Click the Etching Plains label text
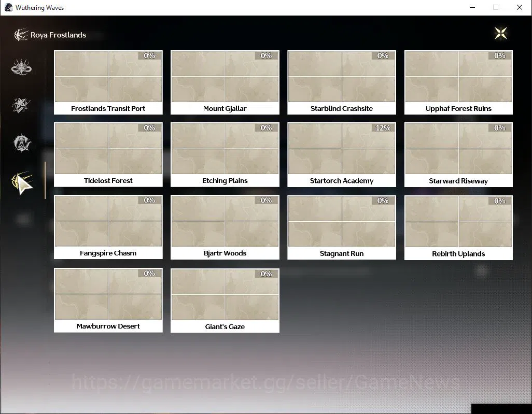532x414 pixels. (x=225, y=181)
